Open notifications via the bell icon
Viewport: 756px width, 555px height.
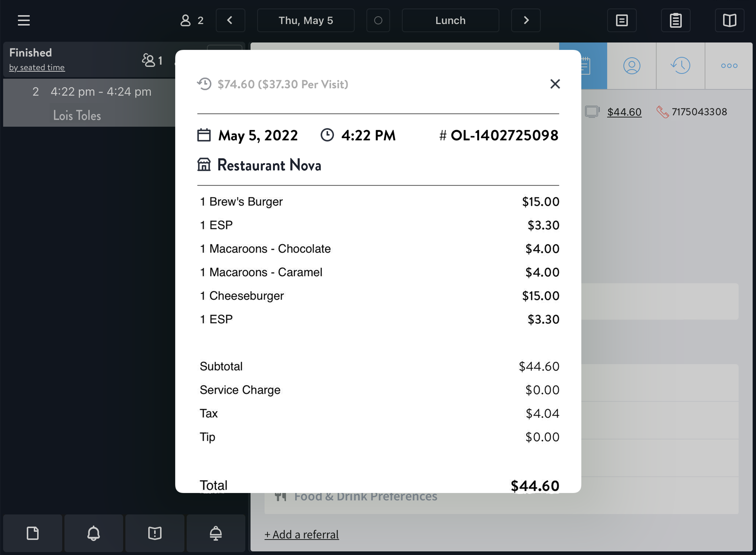click(x=93, y=533)
